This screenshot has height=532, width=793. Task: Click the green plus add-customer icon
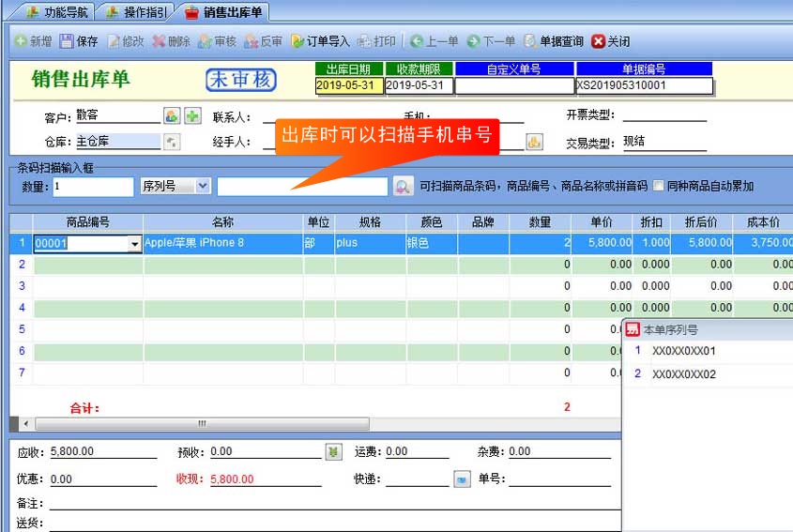[x=191, y=115]
